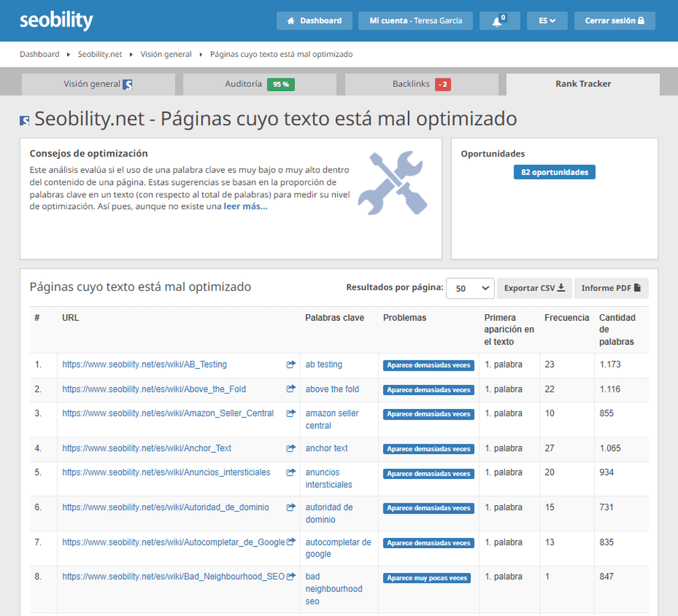This screenshot has height=616, width=678.
Task: Open external link icon for Amazon_Seller_Central row
Action: pos(291,413)
